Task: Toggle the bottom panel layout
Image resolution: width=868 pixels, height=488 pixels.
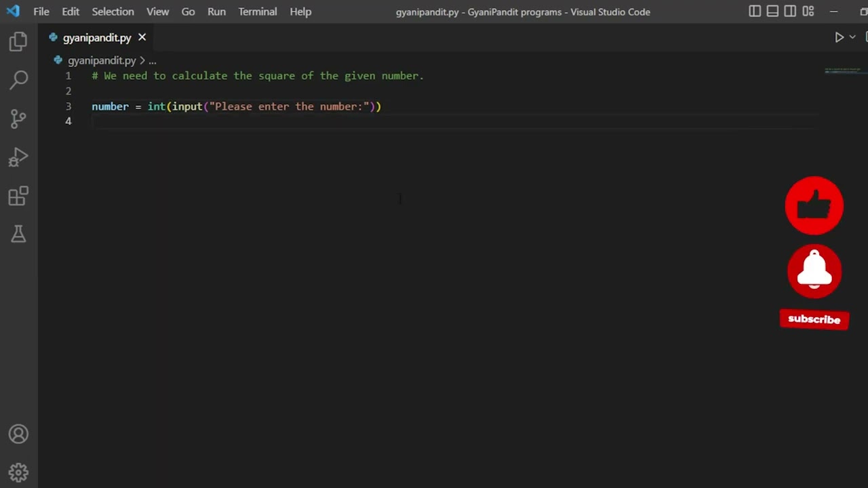Action: (772, 12)
